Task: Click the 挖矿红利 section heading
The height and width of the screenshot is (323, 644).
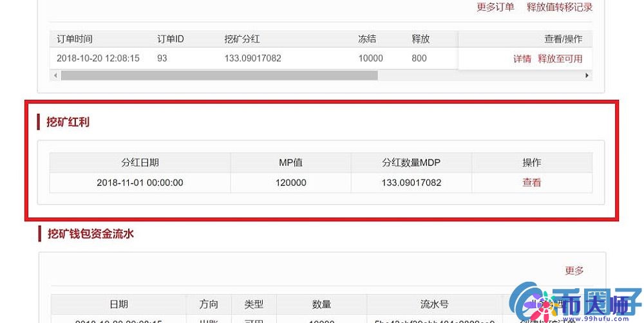Action: [x=68, y=122]
